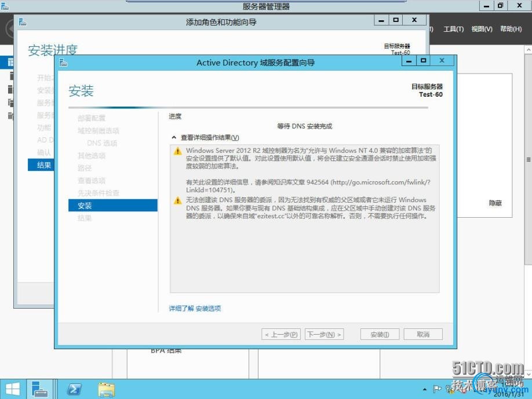Image resolution: width=532 pixels, height=399 pixels.
Task: Maximize the 添加角色和功能向导 window
Action: (396, 20)
